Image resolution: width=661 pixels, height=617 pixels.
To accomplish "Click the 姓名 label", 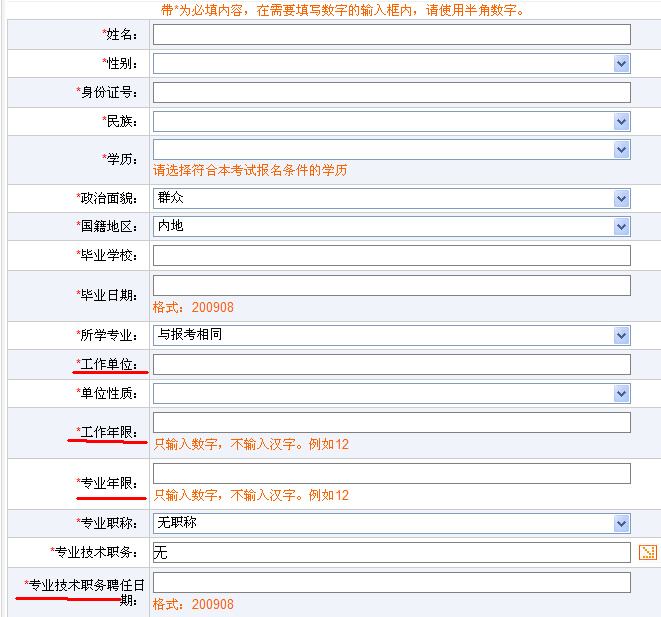I will click(x=120, y=35).
